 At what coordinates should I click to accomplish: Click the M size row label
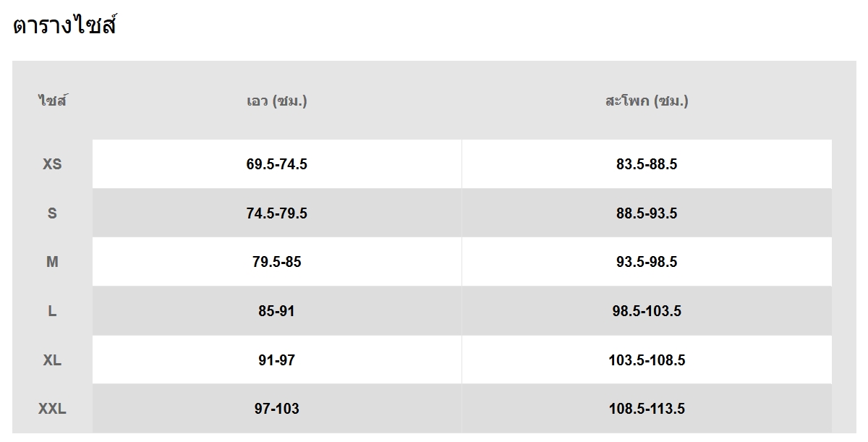coord(52,262)
